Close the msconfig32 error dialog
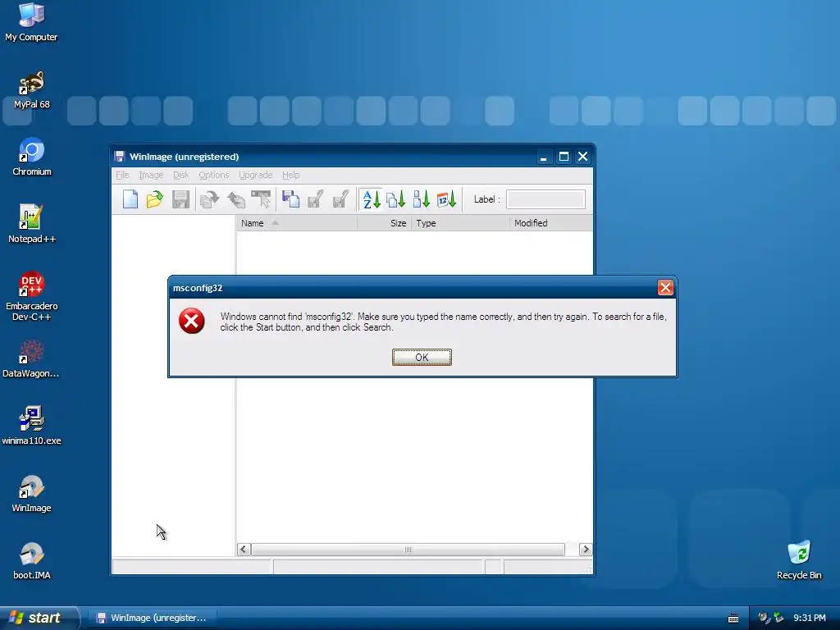This screenshot has height=630, width=840. [x=665, y=288]
